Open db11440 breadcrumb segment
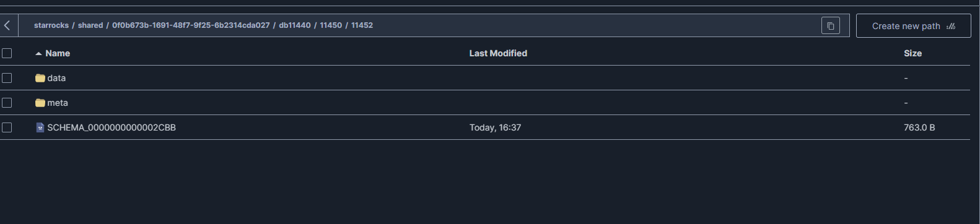980x224 pixels. click(295, 25)
